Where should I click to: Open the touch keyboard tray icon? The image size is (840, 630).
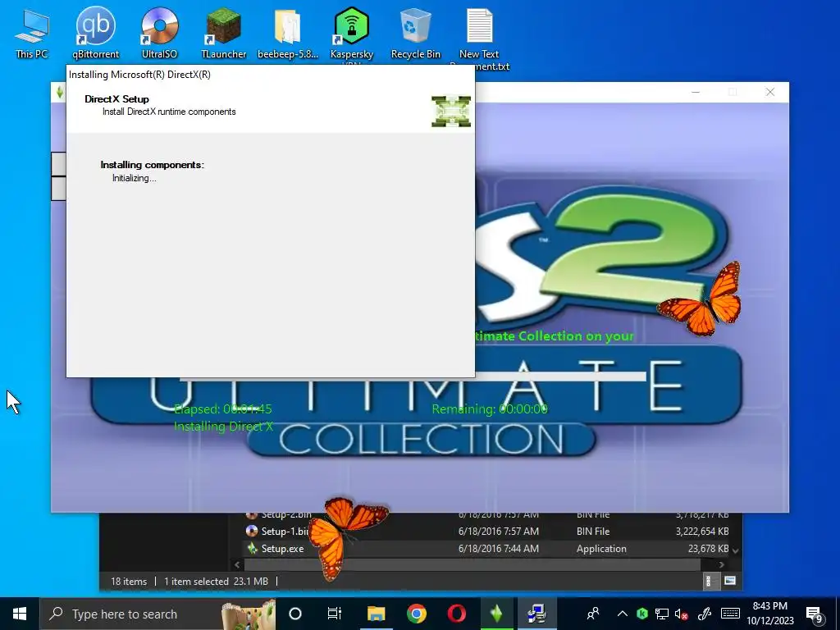pos(730,614)
